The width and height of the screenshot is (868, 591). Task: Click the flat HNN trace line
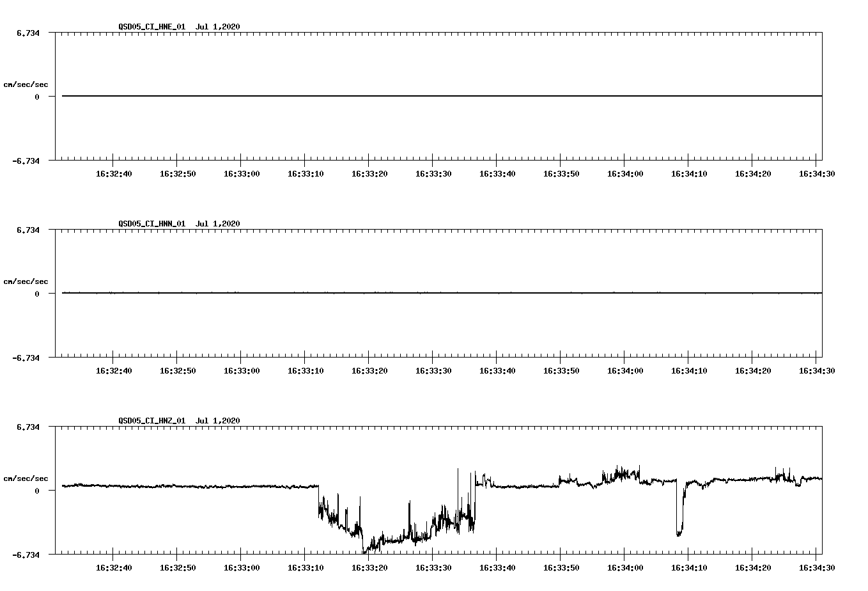tap(442, 293)
